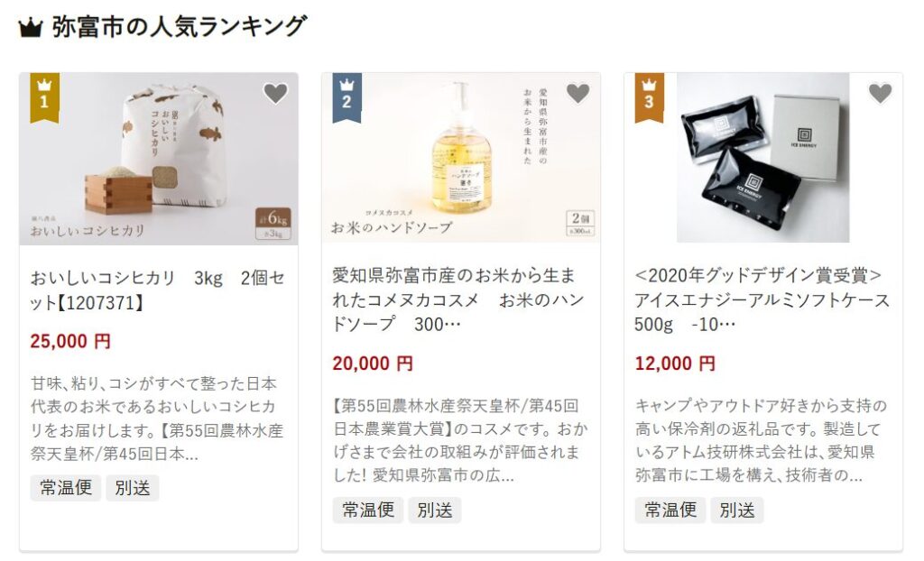Click the 12,000 円 price
This screenshot has width=924, height=561.
coord(675,363)
